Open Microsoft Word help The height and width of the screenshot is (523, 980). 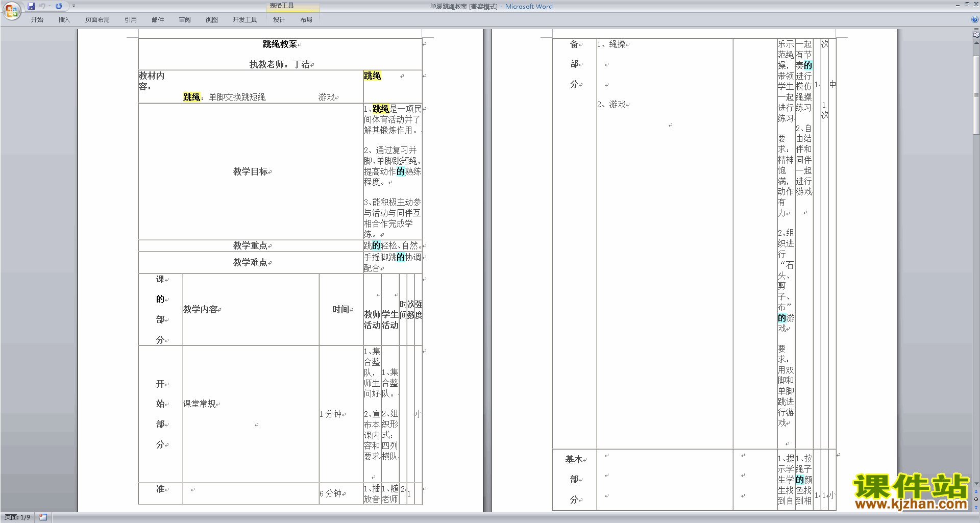[x=975, y=19]
